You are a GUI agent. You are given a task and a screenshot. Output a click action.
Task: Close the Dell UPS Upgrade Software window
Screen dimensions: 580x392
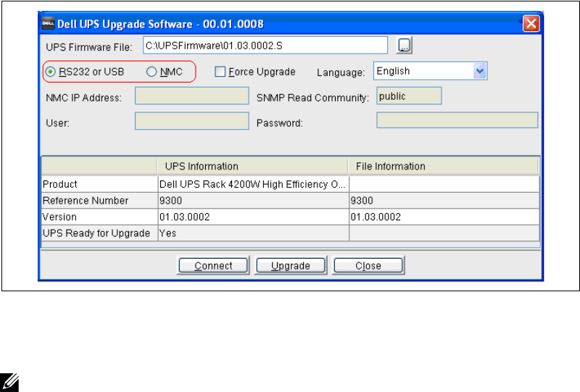pos(531,24)
